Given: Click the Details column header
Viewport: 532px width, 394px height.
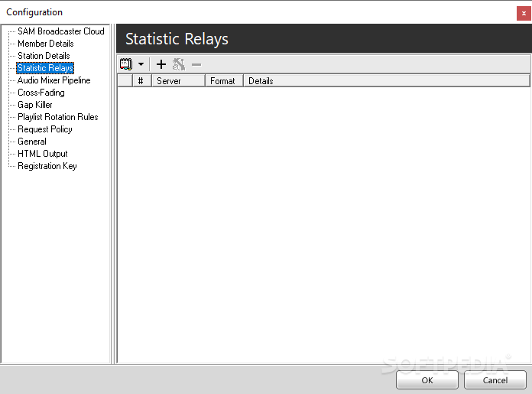Looking at the screenshot, I should coord(387,81).
